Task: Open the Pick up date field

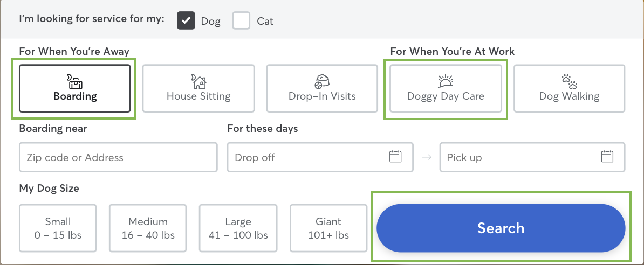Action: (x=532, y=157)
